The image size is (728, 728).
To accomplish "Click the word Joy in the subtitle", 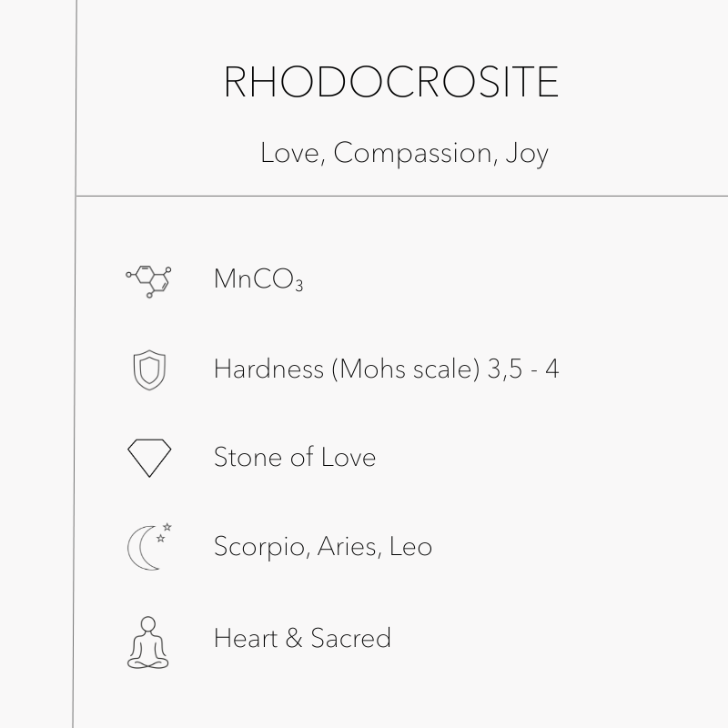I will [527, 153].
